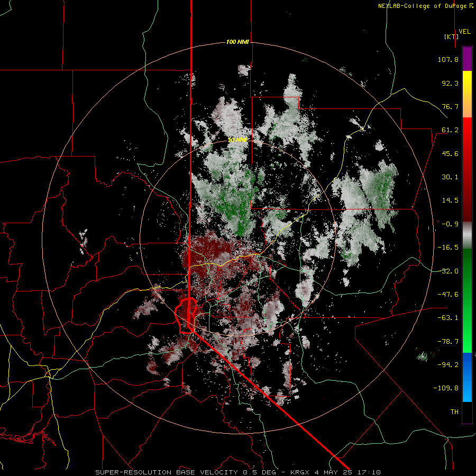Viewport: 476px width, 476px height.
Task: Select the -78.7 velocity value
Action: tap(448, 342)
